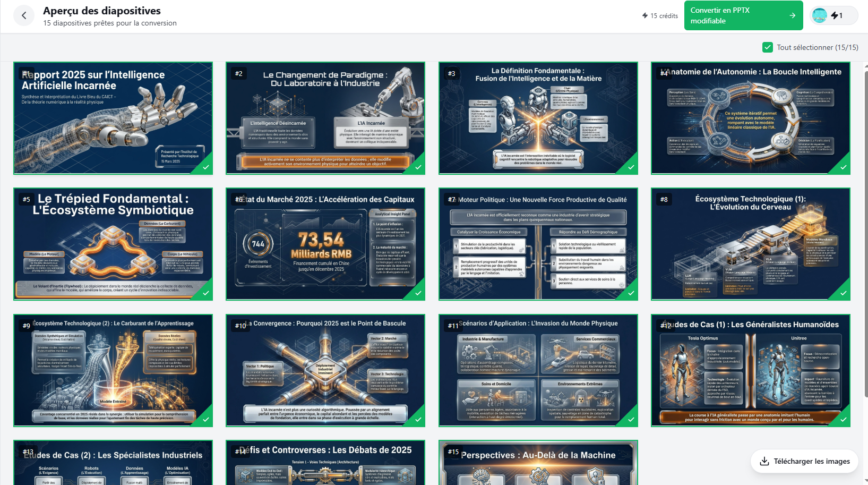Deselect slide #4 checkmark

click(x=844, y=167)
